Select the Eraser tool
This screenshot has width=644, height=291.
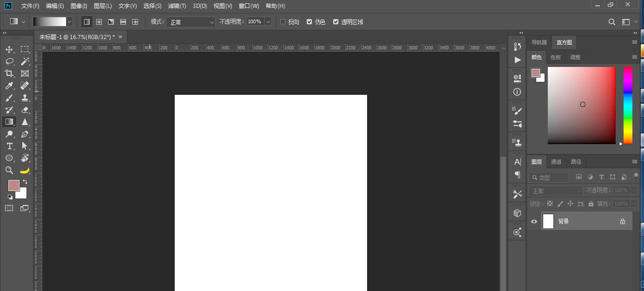(x=25, y=110)
